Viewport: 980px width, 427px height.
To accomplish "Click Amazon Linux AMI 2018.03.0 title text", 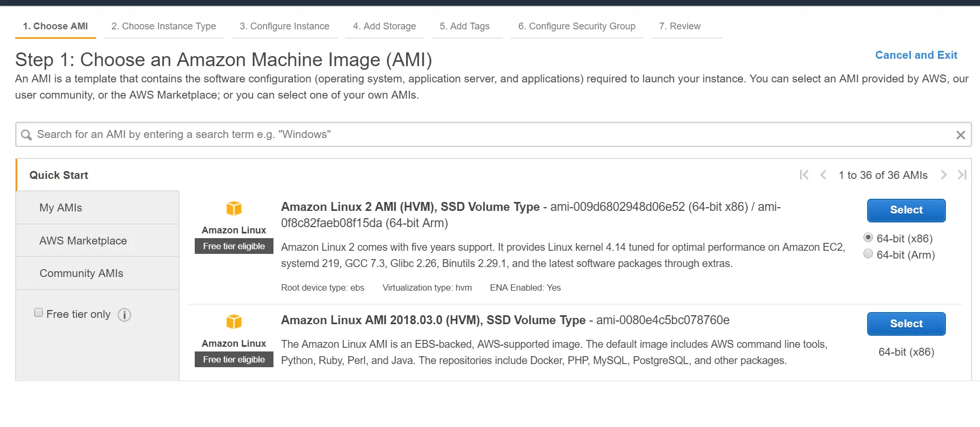I will click(x=433, y=321).
